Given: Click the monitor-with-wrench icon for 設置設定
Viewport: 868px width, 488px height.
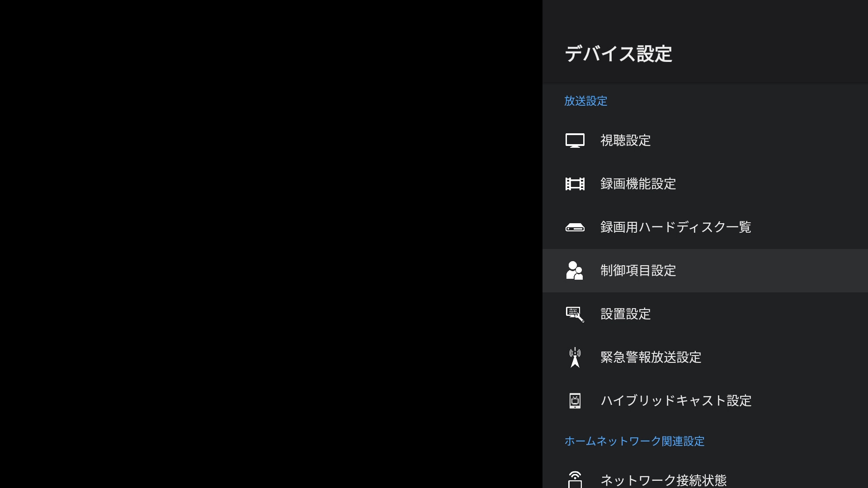Looking at the screenshot, I should tap(575, 314).
